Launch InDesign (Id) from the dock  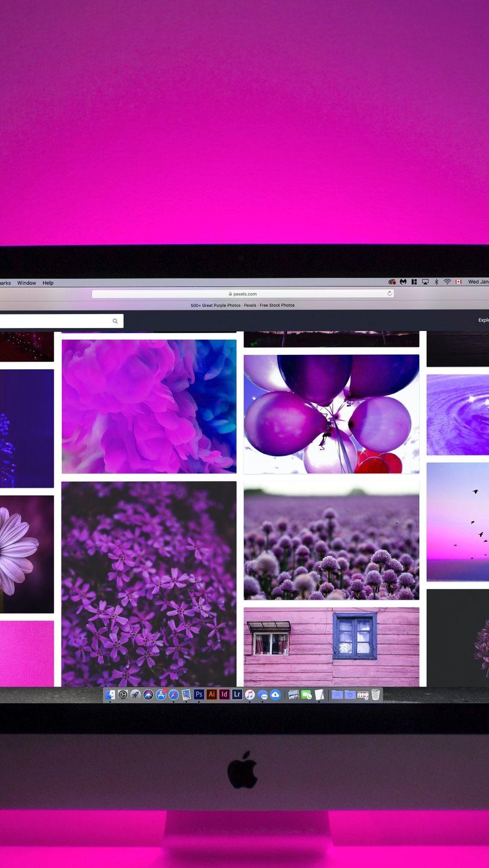pos(225,694)
